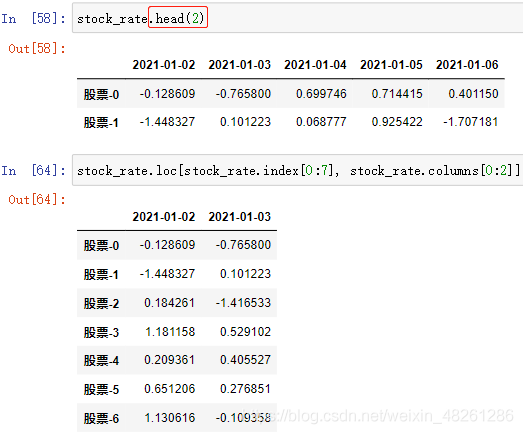Click row label 股票-2 in second table
The width and height of the screenshot is (523, 434).
101,304
